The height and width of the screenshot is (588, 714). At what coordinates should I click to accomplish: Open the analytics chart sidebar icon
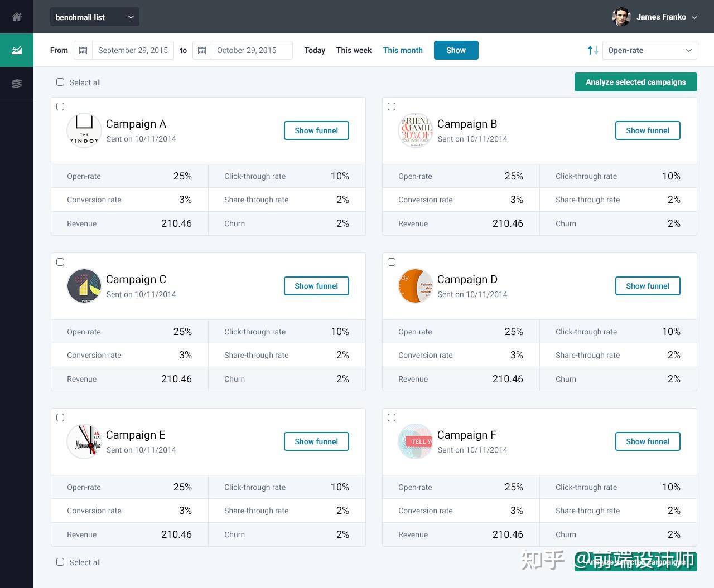[x=17, y=50]
